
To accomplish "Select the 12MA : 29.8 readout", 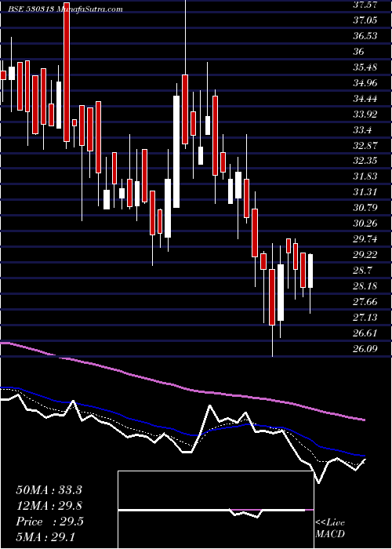I will [x=49, y=506].
